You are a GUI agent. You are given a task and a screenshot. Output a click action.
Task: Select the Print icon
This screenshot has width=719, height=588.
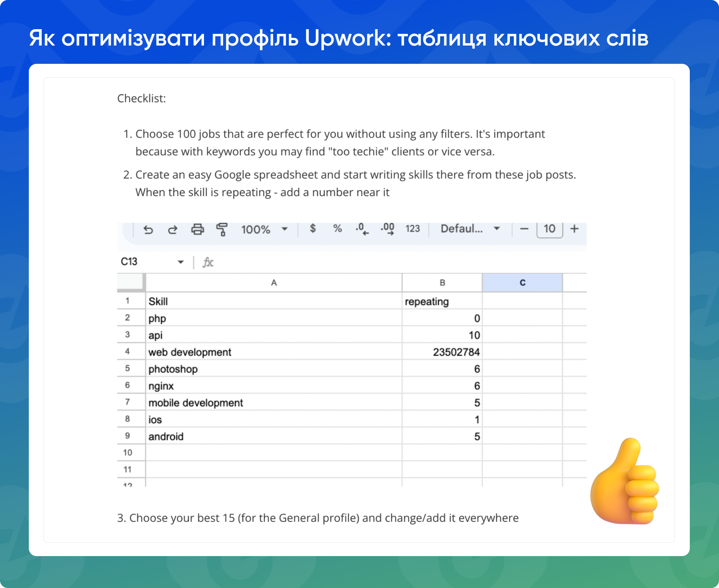pos(197,230)
